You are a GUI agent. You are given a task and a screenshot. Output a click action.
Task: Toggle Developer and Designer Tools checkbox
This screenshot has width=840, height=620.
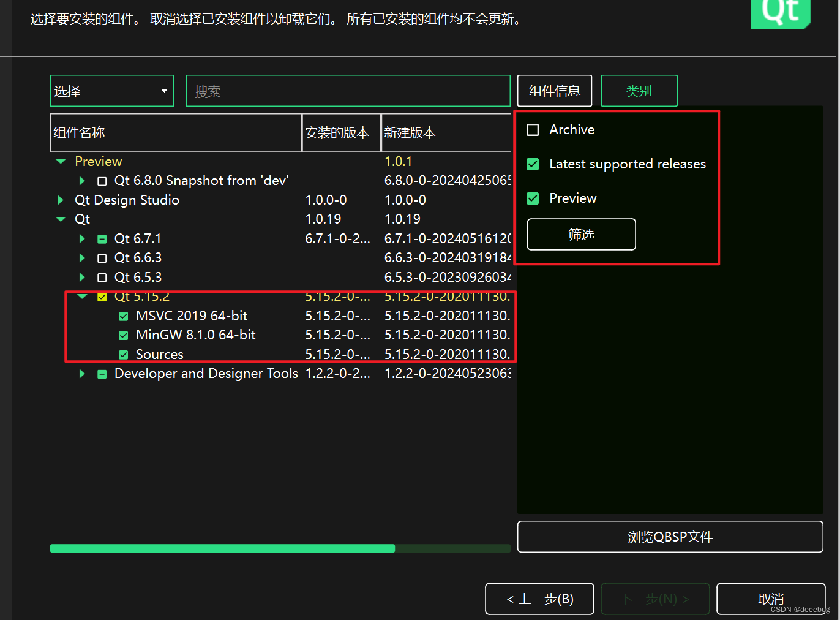point(102,374)
